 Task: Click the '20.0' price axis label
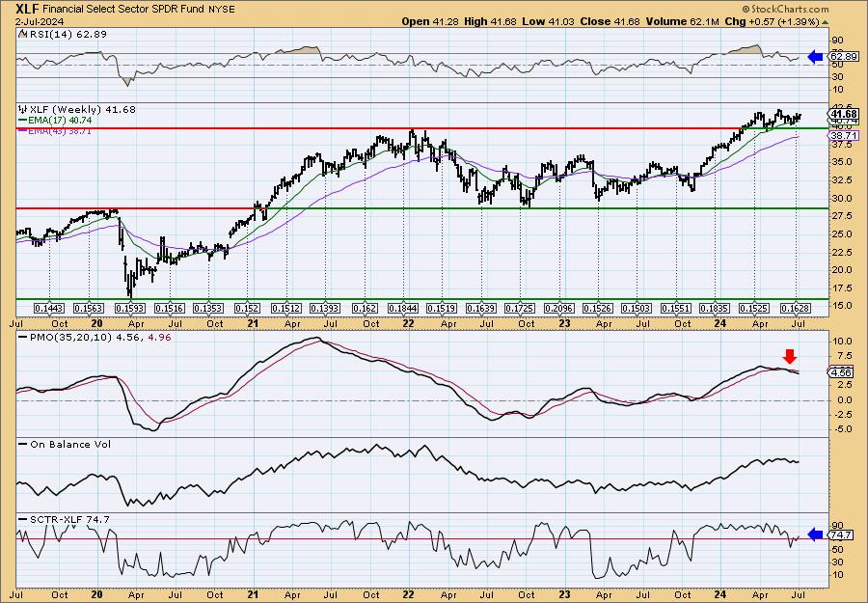[x=840, y=270]
